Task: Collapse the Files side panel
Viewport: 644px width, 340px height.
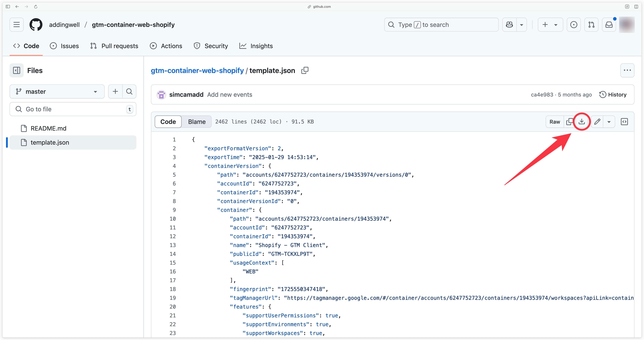Action: pos(16,70)
